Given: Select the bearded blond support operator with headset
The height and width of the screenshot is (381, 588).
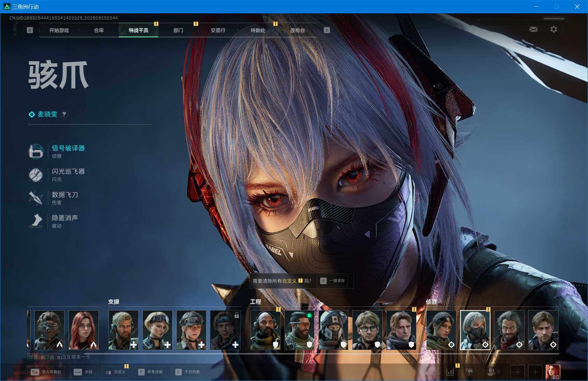Looking at the screenshot, I should point(123,330).
